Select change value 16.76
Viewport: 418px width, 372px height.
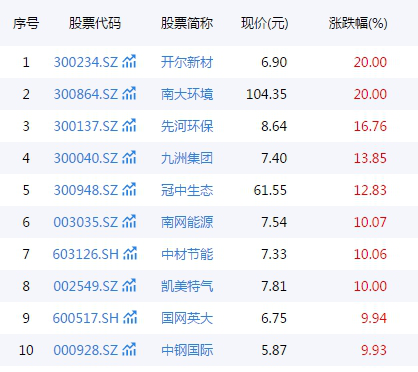[370, 126]
